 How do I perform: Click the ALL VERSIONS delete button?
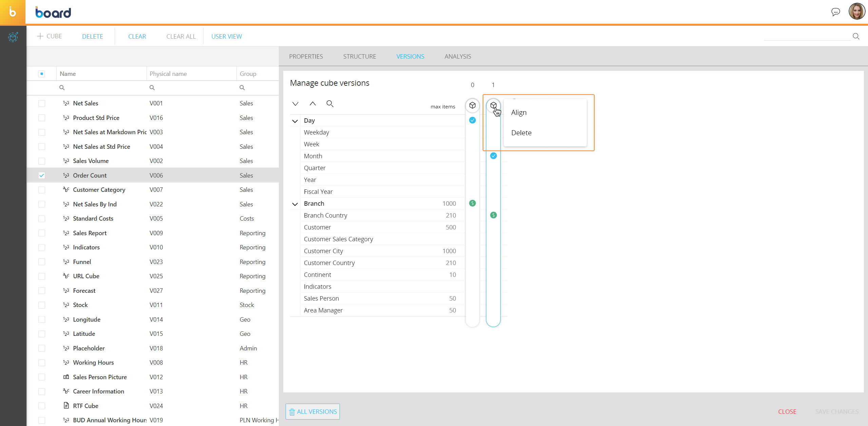(x=312, y=411)
